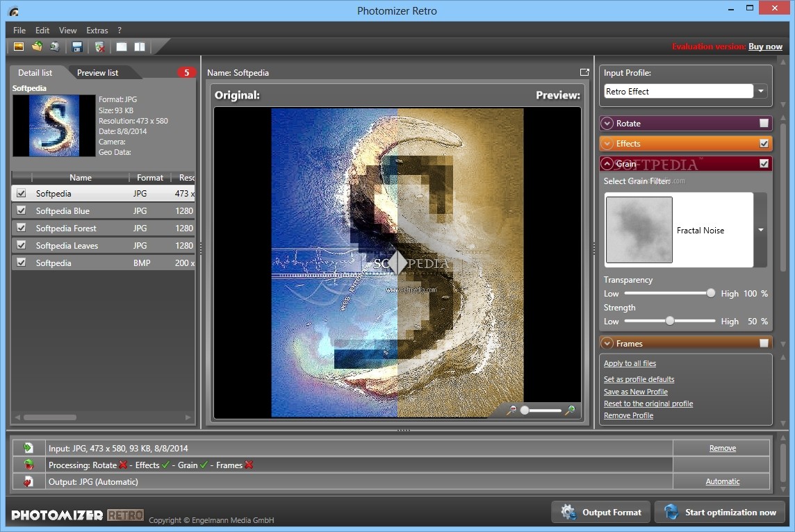795x532 pixels.
Task: Disable the Grain section checkbox
Action: (x=764, y=164)
